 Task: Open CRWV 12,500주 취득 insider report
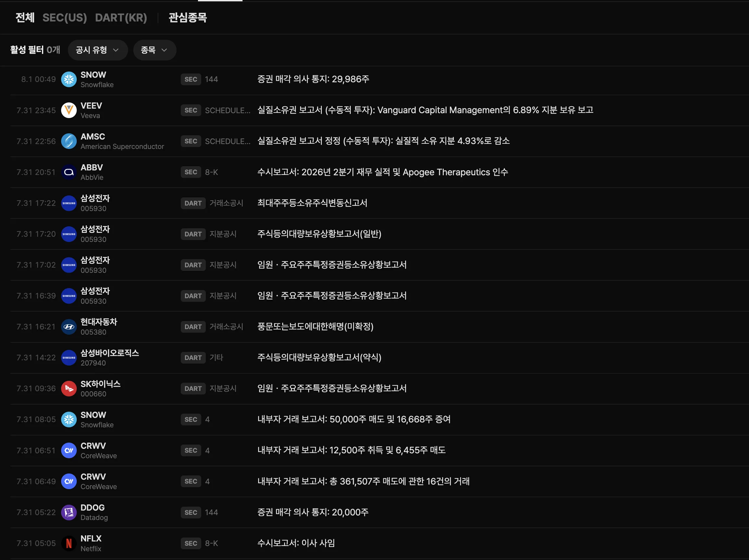pos(351,450)
